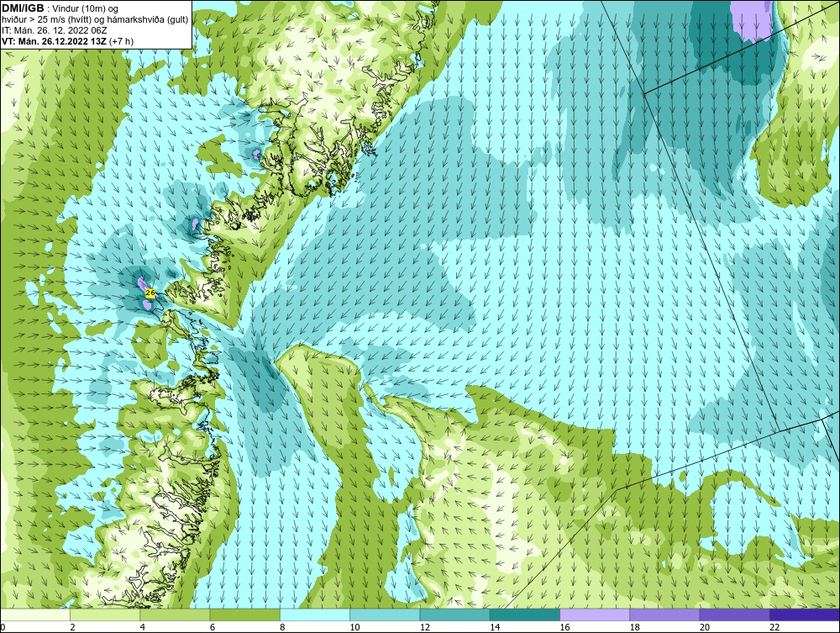
Task: Click the '14' label on the wind scale
Action: pyautogui.click(x=495, y=627)
